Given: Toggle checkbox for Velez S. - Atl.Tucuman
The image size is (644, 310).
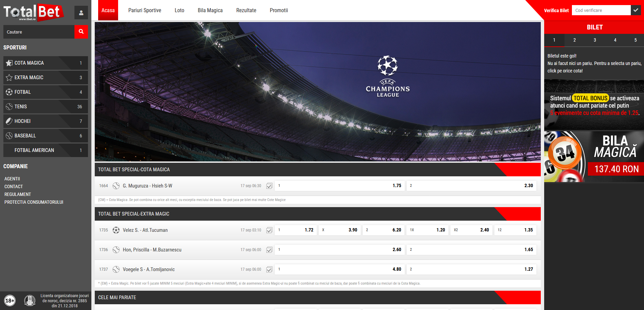Looking at the screenshot, I should [269, 230].
